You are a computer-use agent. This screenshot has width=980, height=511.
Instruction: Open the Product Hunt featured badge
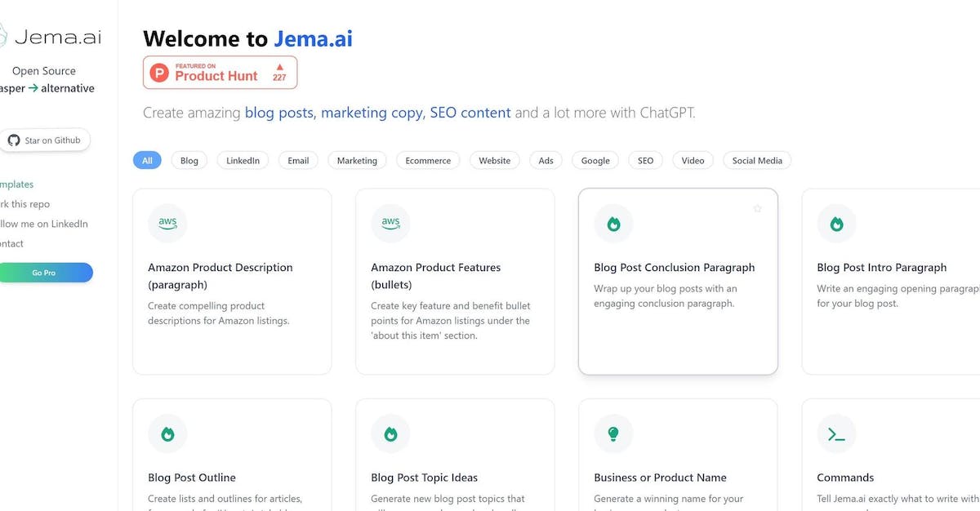click(x=220, y=73)
